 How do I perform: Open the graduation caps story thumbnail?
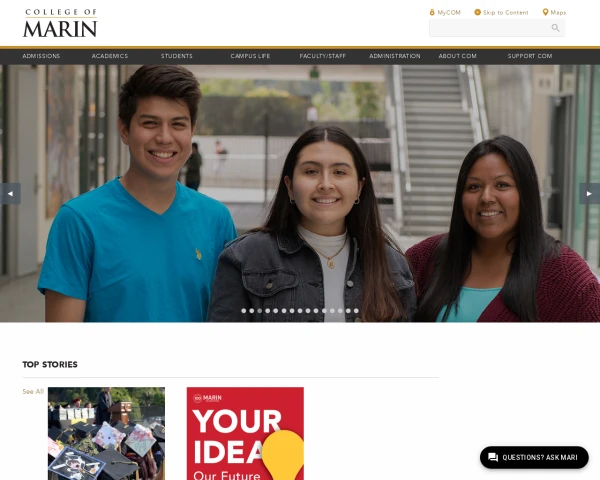coord(106,433)
